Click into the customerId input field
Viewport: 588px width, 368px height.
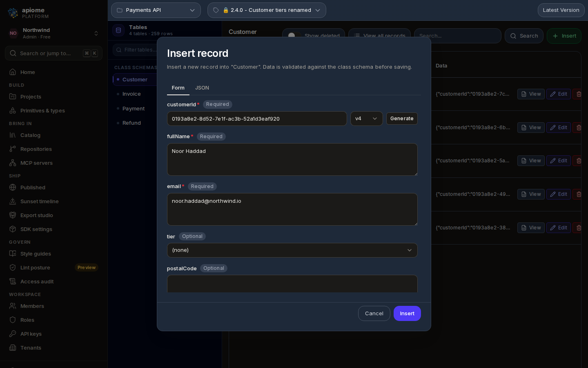point(257,119)
